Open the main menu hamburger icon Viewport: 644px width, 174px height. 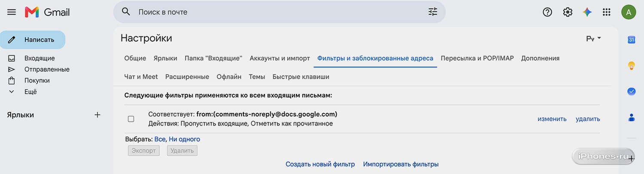pyautogui.click(x=12, y=12)
